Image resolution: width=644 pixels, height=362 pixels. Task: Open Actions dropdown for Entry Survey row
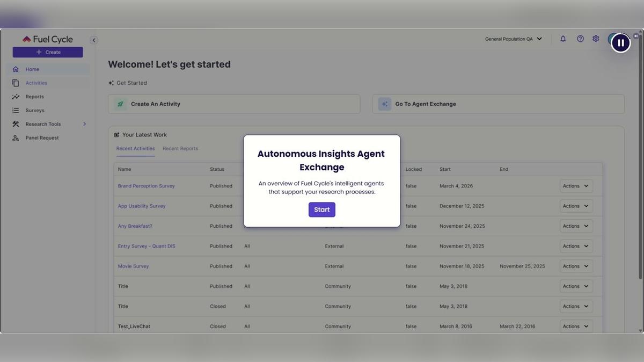[x=576, y=246]
